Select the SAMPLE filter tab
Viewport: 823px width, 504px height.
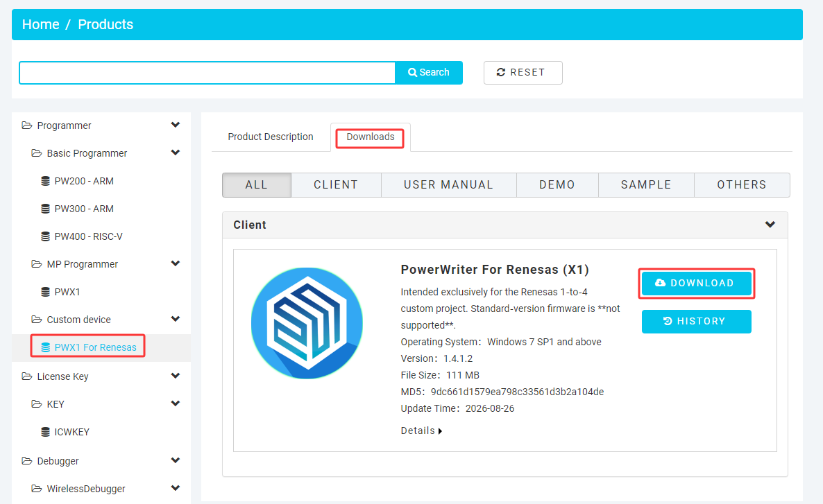646,185
